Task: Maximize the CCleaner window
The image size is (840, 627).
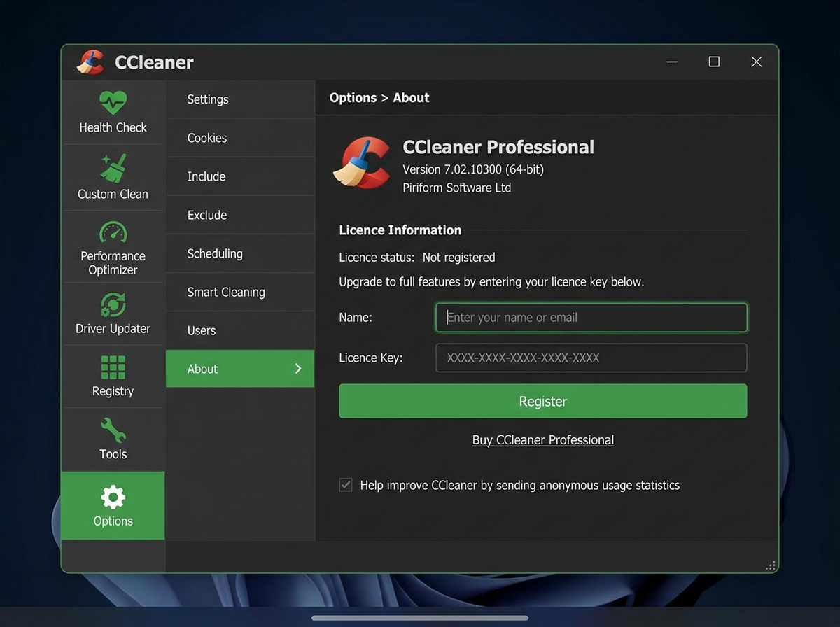Action: point(714,62)
